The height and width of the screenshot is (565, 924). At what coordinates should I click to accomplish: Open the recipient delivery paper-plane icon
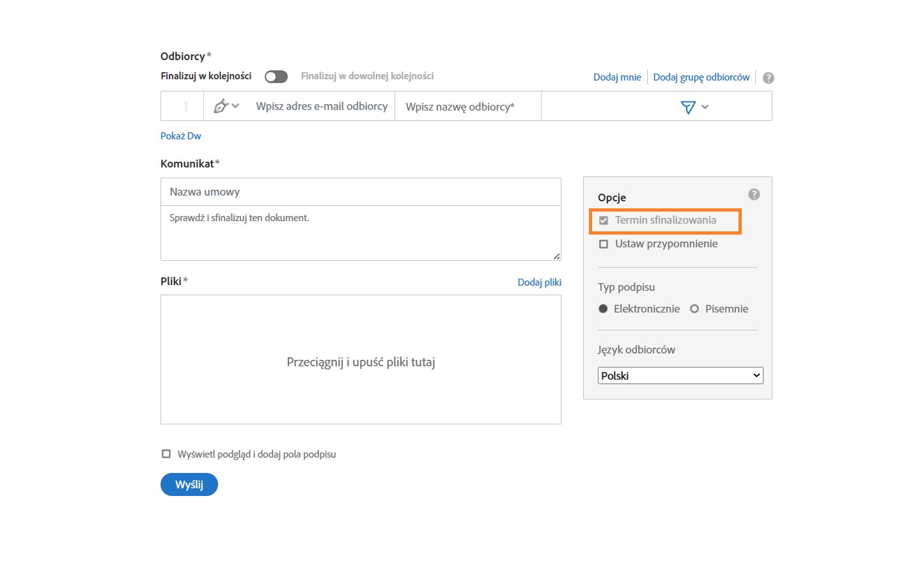[x=688, y=107]
